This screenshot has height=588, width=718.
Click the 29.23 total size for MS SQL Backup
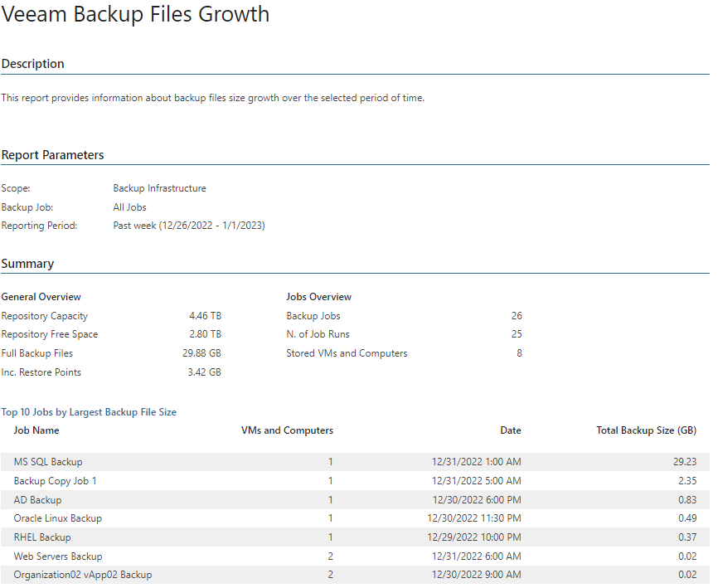[x=685, y=462]
